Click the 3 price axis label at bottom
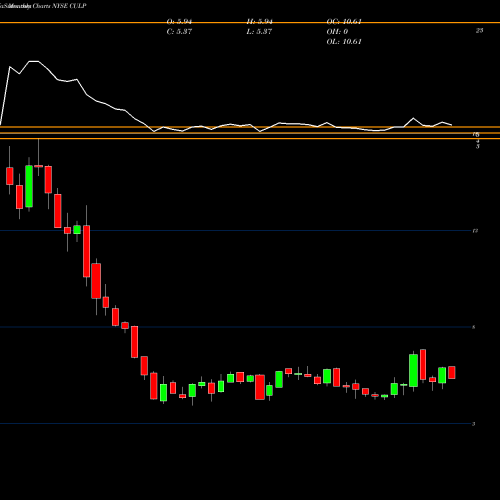Image resolution: width=500 pixels, height=500 pixels. point(473,424)
